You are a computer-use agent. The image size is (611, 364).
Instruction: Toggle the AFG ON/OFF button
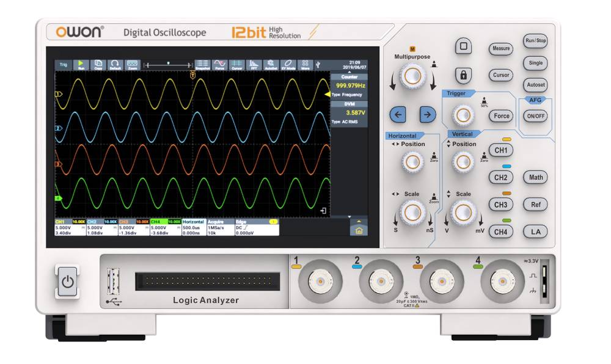(536, 116)
